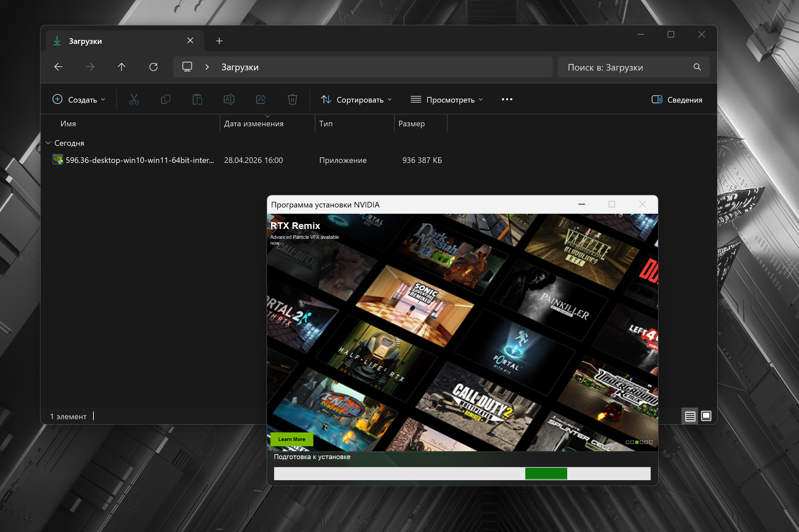Click the Share icon in toolbar
The width and height of the screenshot is (799, 532).
pyautogui.click(x=261, y=99)
